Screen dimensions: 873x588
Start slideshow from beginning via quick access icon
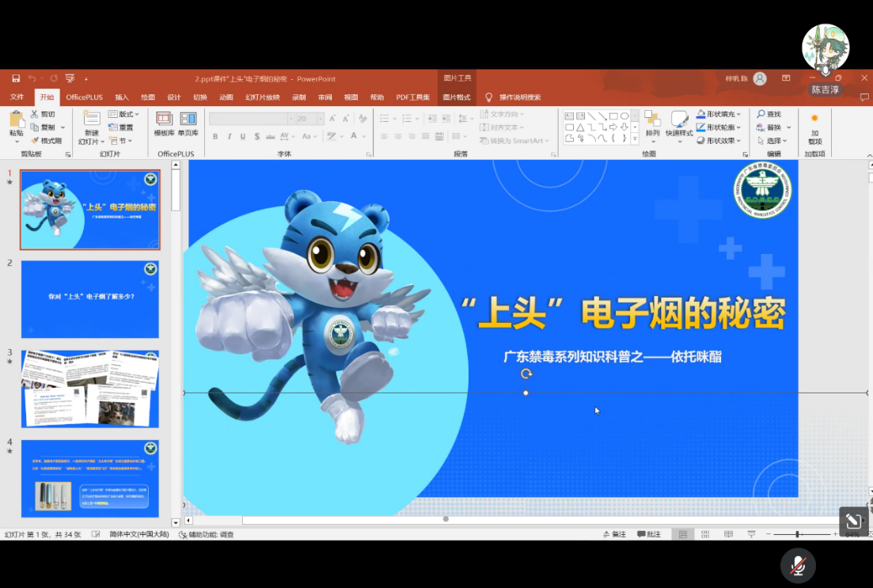tap(70, 78)
